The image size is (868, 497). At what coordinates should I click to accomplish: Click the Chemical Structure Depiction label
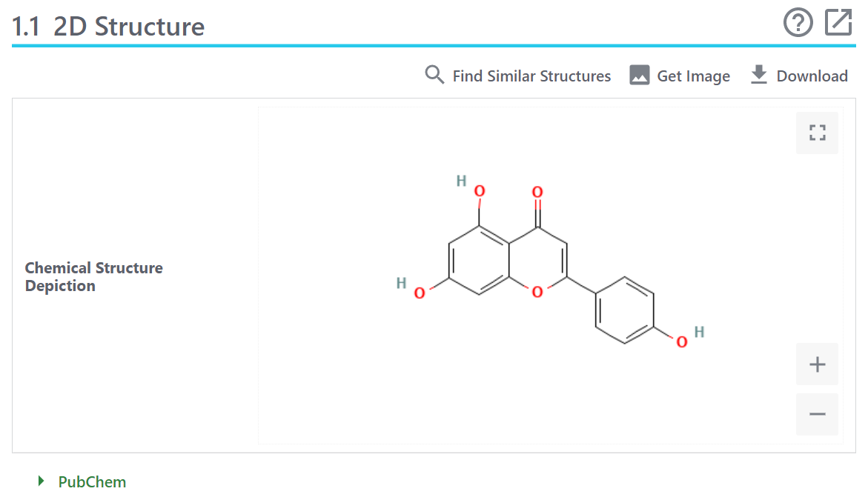93,276
